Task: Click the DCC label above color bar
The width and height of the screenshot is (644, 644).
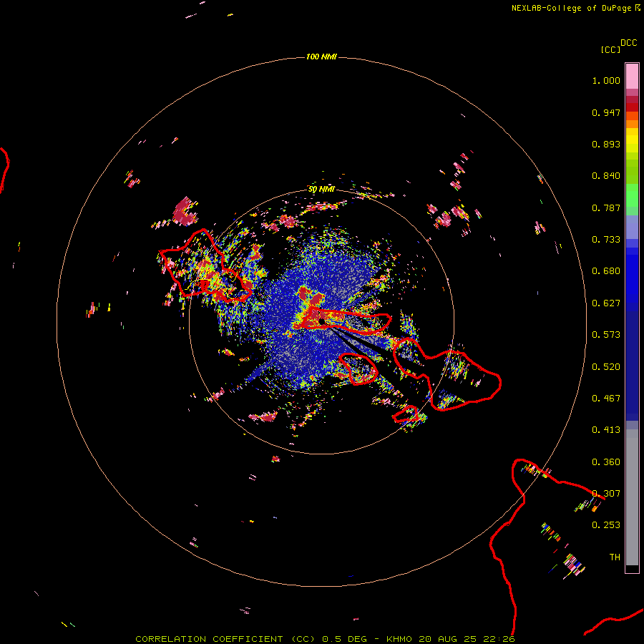Action: (x=628, y=43)
